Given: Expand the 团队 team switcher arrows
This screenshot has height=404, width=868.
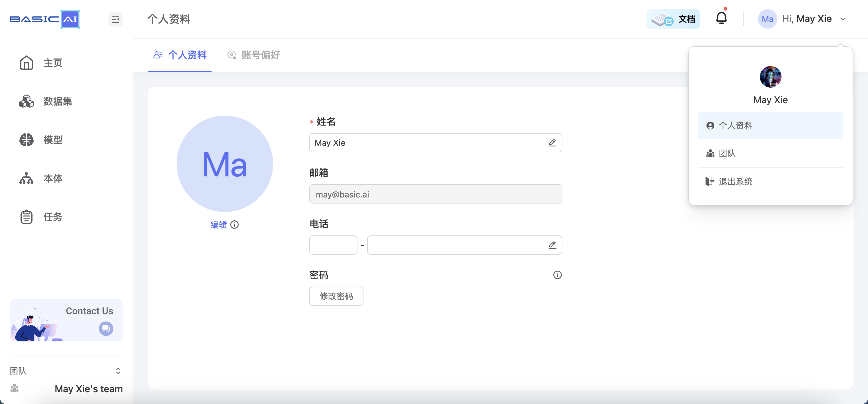Looking at the screenshot, I should tap(118, 371).
